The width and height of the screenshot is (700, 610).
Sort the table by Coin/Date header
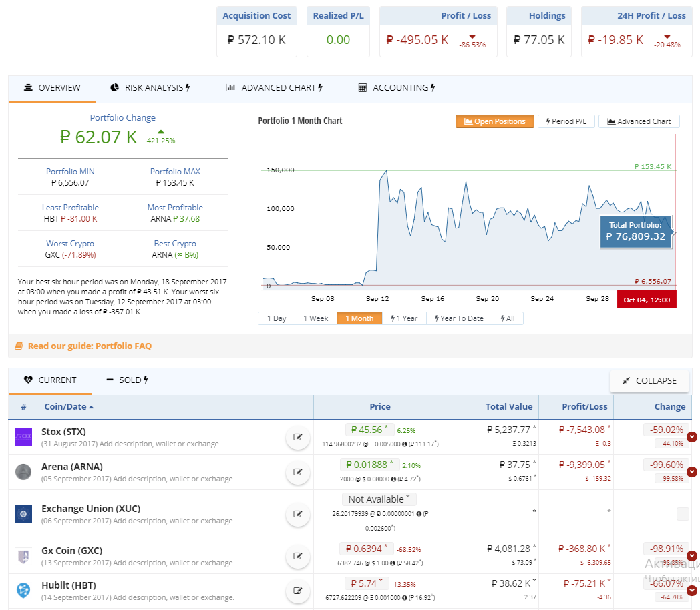tap(69, 407)
